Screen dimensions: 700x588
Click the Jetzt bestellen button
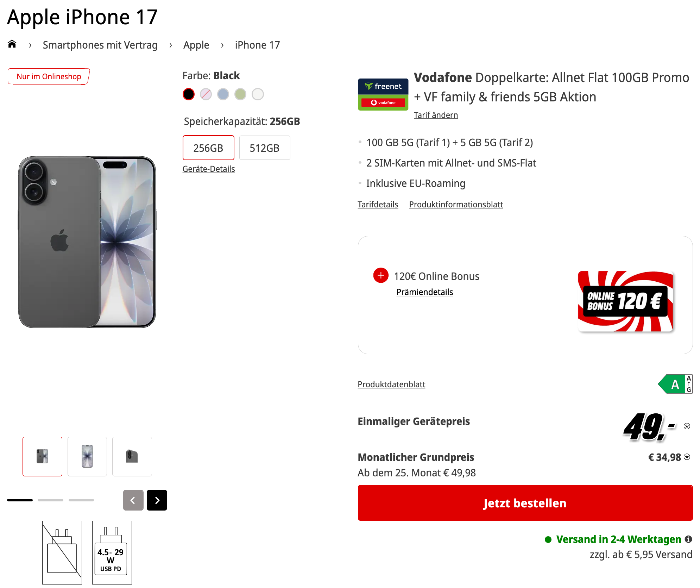click(525, 503)
